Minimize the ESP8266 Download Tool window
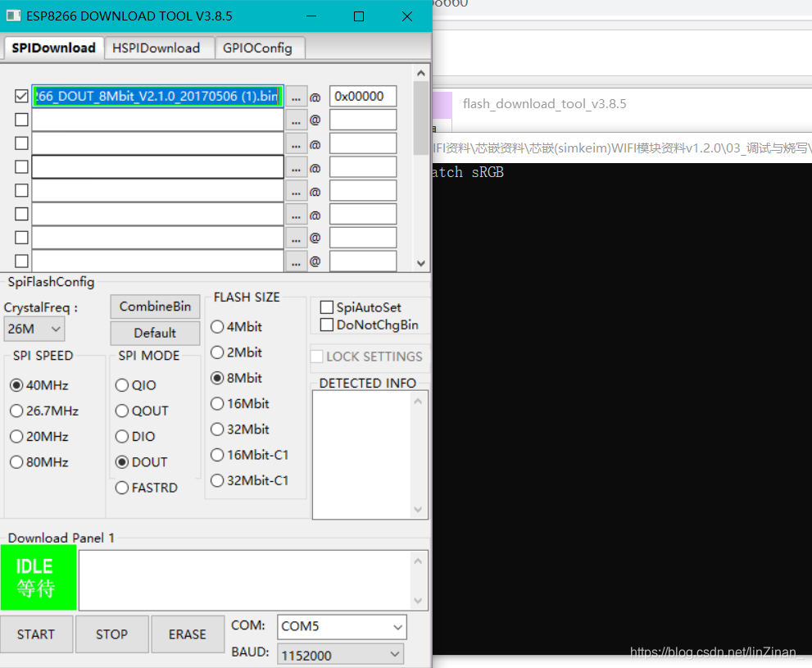This screenshot has width=812, height=668. click(x=311, y=16)
